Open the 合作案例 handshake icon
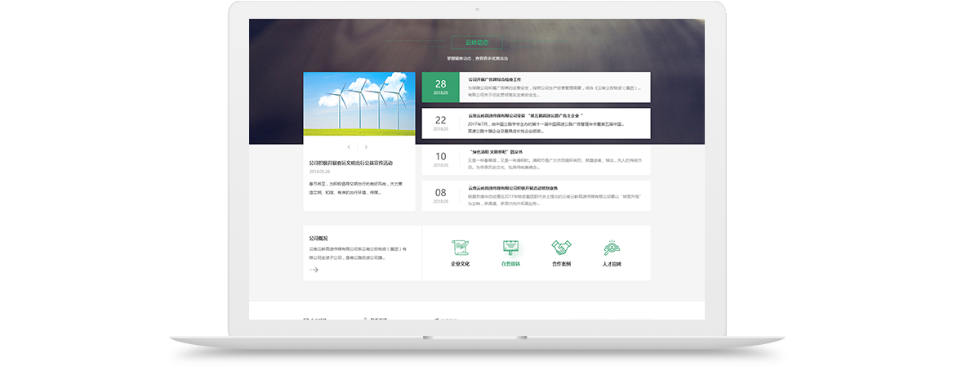Viewport: 980px width, 367px height. point(561,248)
